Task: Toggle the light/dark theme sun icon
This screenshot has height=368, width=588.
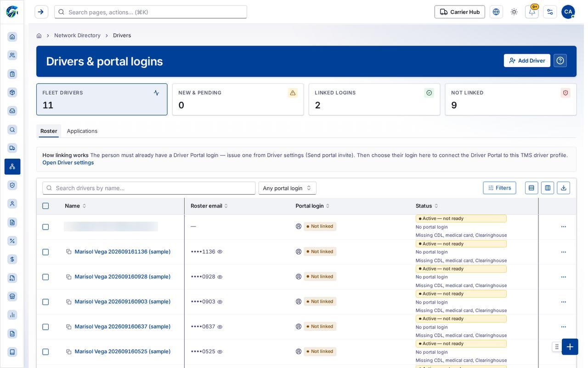Action: click(514, 12)
